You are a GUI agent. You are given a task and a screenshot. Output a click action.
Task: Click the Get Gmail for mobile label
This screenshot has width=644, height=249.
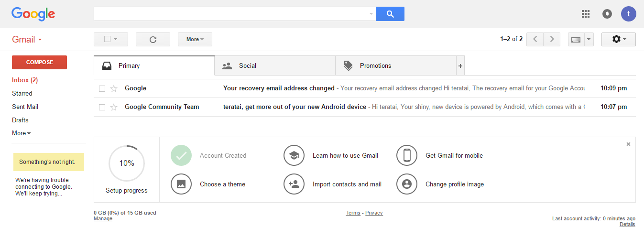click(x=454, y=155)
